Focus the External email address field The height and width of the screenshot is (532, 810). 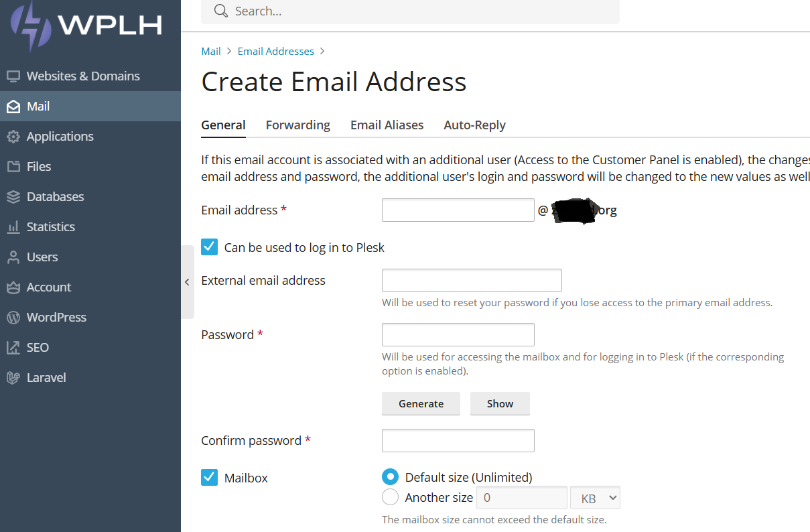472,280
